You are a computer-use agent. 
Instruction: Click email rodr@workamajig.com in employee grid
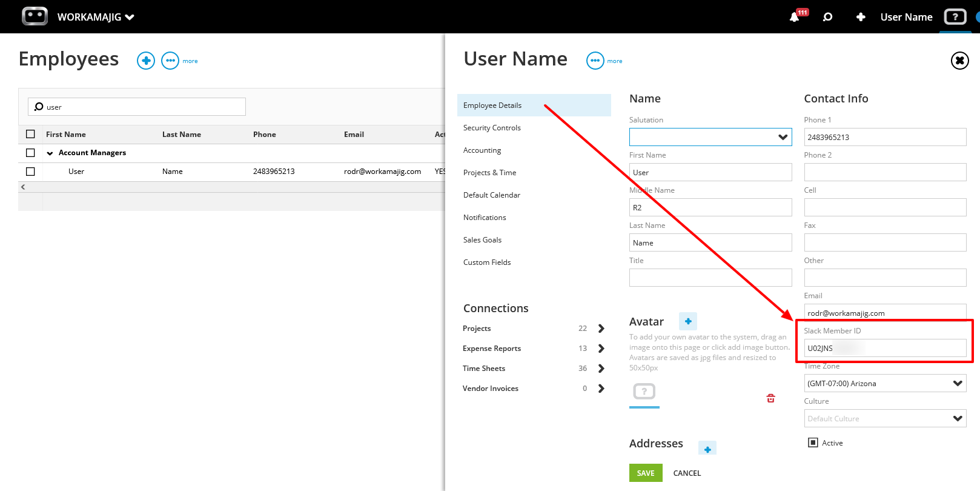point(383,172)
